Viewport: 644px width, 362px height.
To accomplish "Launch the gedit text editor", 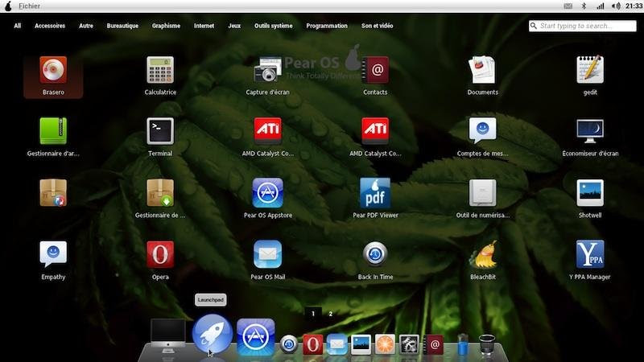I will pos(590,70).
